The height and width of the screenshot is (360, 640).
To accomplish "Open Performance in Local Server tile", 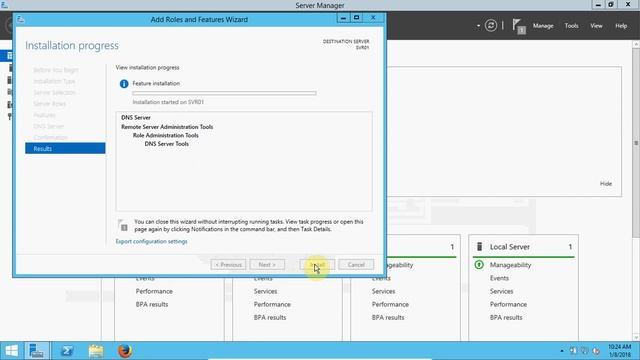I will click(508, 304).
